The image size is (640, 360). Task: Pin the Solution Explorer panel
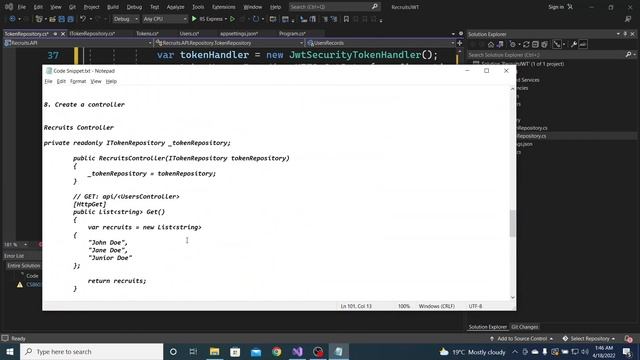point(625,34)
